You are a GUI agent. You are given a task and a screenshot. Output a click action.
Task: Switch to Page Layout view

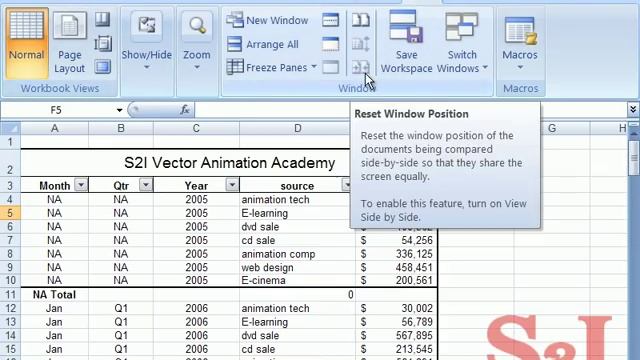[69, 42]
